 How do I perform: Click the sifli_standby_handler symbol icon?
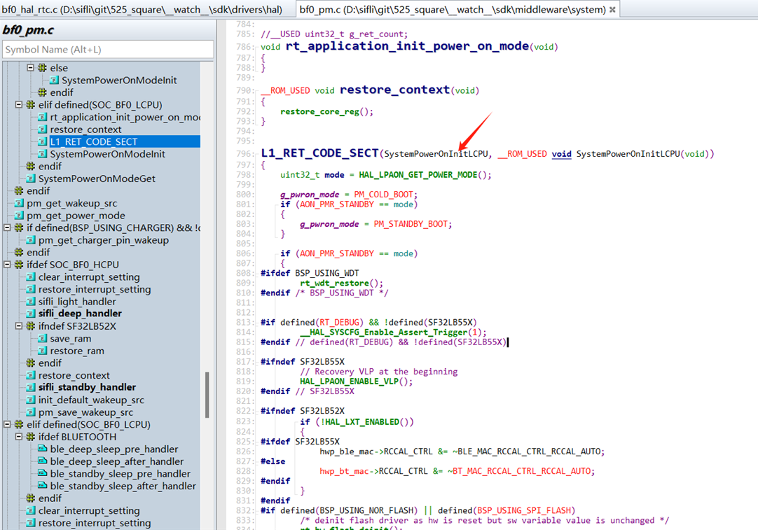(31, 388)
